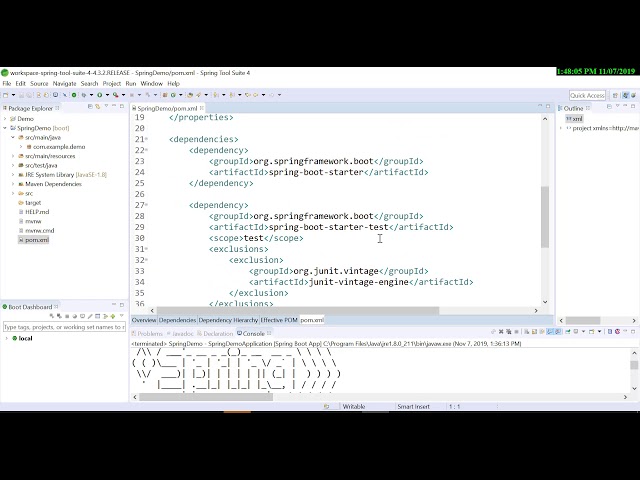Click the Remove Launch X icon in Console
640x480 pixels.
[x=501, y=331]
